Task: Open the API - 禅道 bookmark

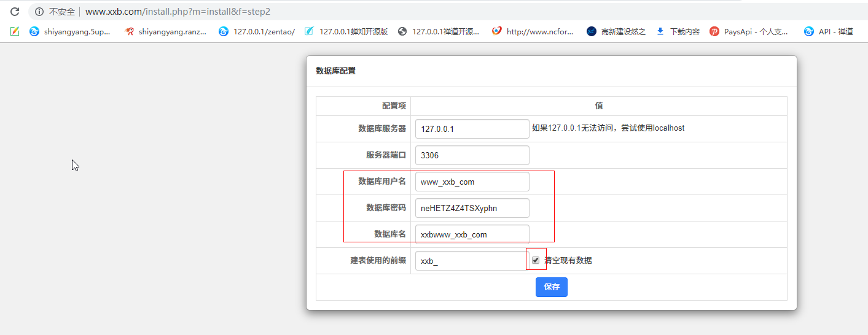Action: 829,31
